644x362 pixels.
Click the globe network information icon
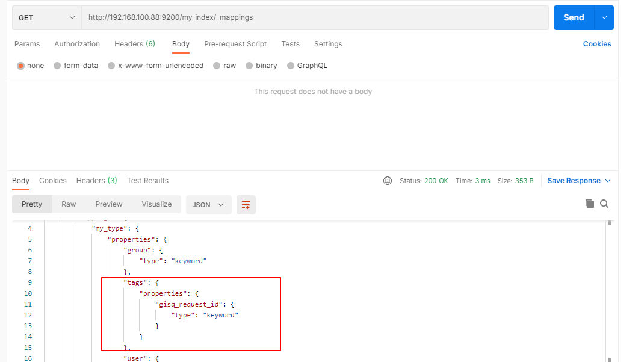click(387, 180)
